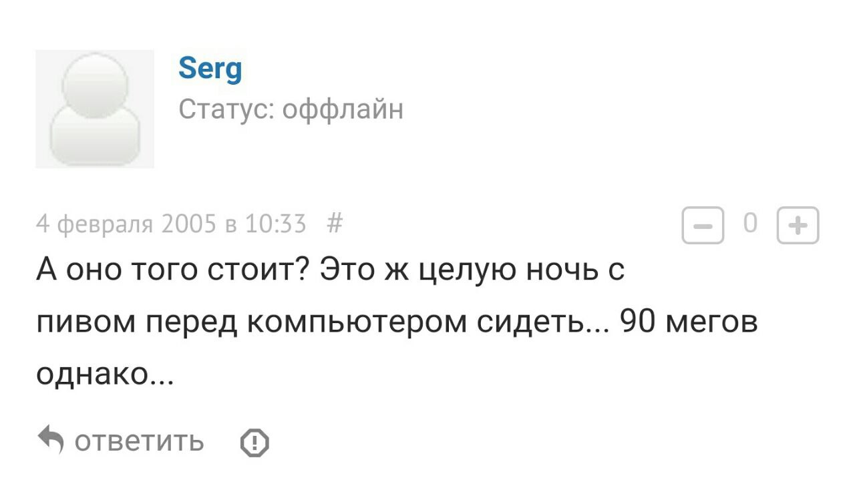Click the "ответить" reply link
The width and height of the screenshot is (855, 504).
tap(139, 441)
